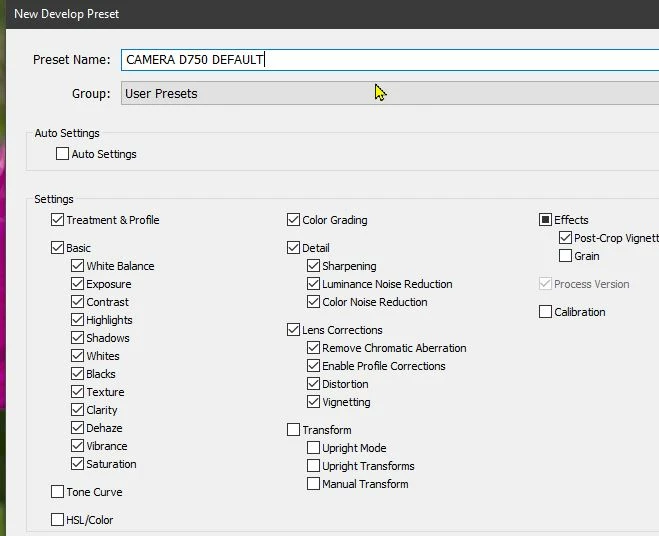Uncheck the Sharpening checkbox
Image resolution: width=659 pixels, height=536 pixels.
coord(313,266)
